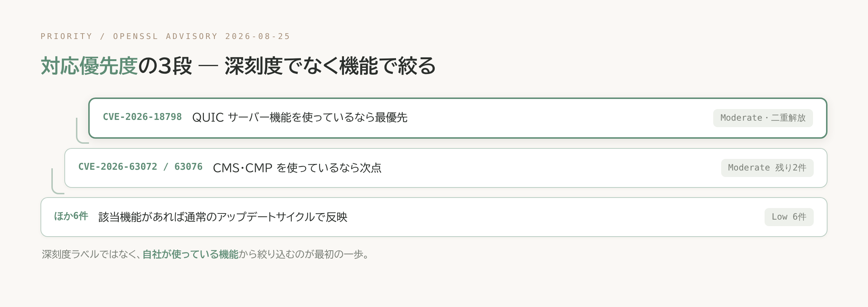
Task: Click the 深刻度でなく機能で絞る heading
Action: (330, 66)
